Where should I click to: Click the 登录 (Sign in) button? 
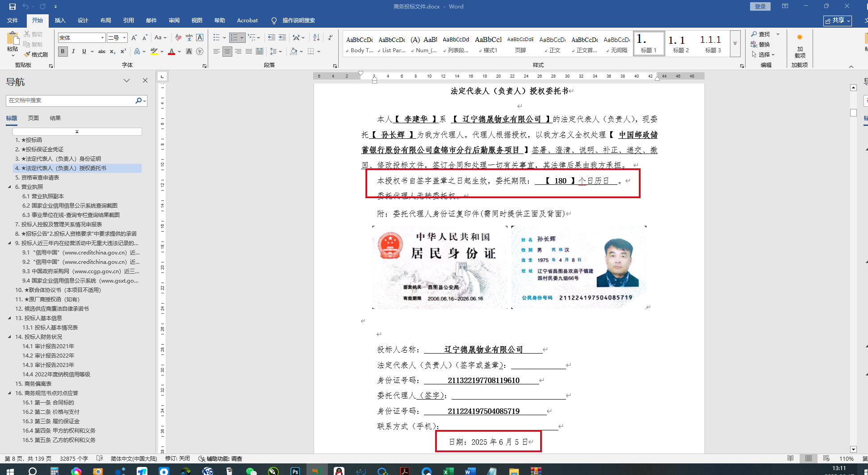760,6
